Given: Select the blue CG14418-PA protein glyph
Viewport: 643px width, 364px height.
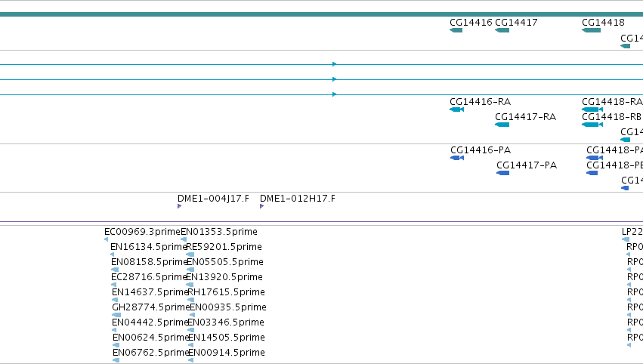Looking at the screenshot, I should [595, 158].
